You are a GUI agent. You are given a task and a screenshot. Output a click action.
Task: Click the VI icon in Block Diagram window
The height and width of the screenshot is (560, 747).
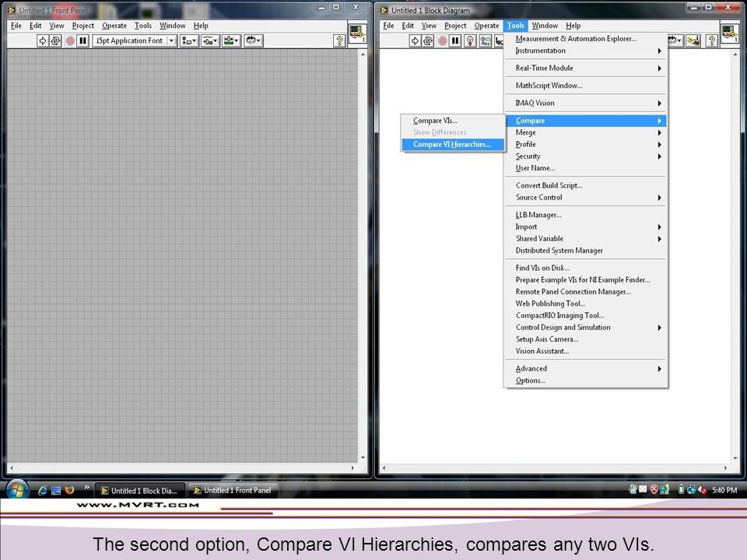[x=729, y=33]
